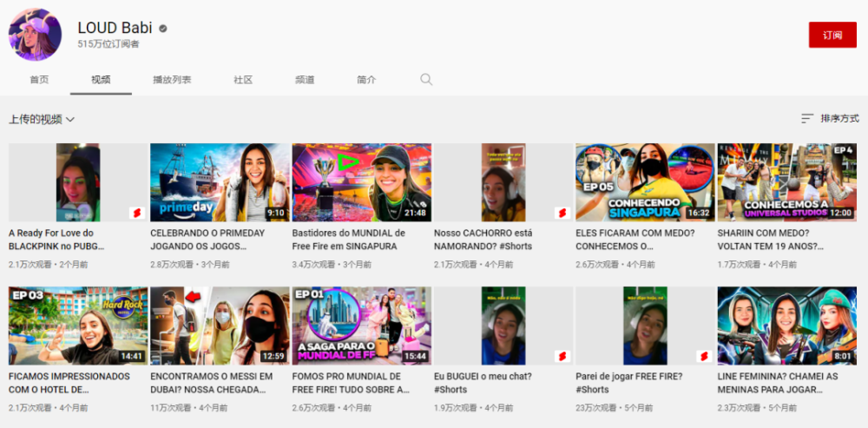Open video title Bastidores do MUNDIAL de Free Fire
868x428 pixels.
click(349, 240)
